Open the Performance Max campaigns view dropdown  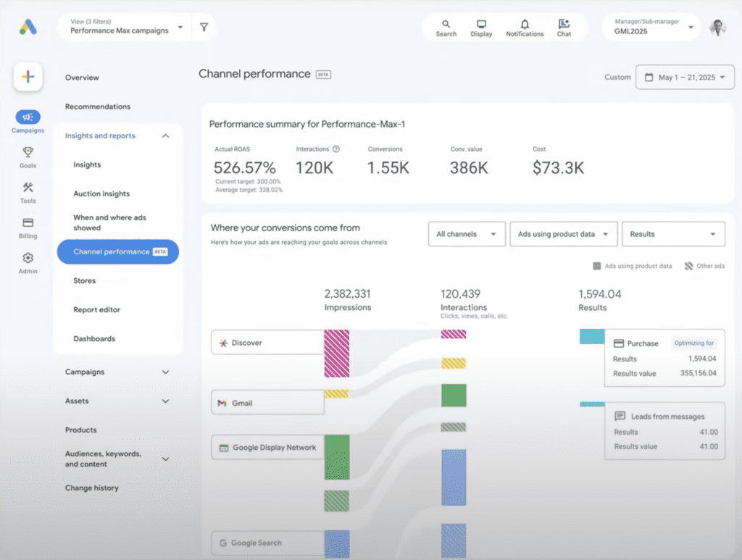click(x=126, y=27)
